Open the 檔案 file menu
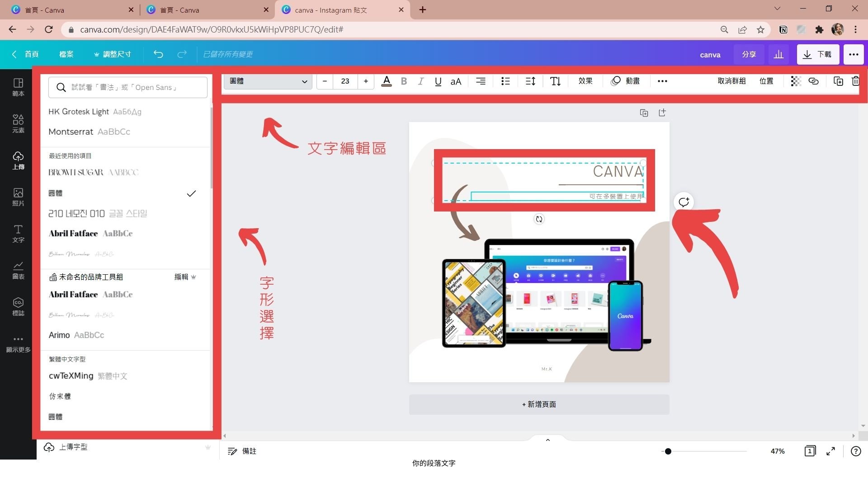Image resolution: width=868 pixels, height=488 pixels. pyautogui.click(x=66, y=54)
